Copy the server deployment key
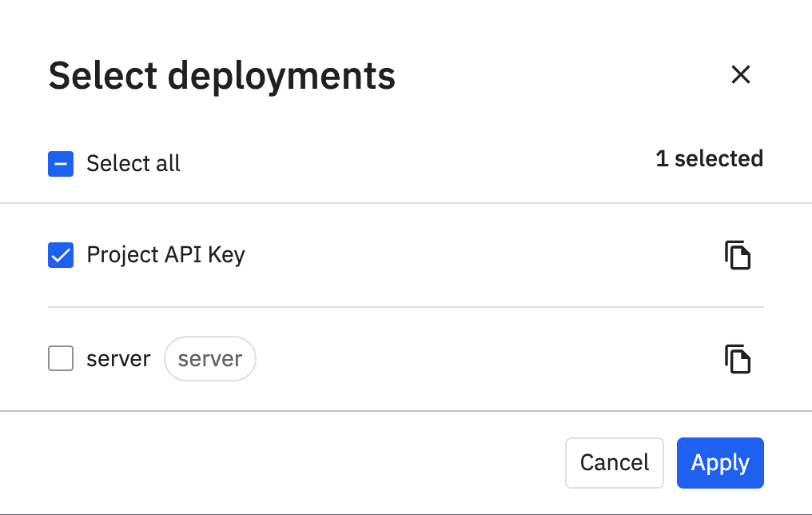 tap(738, 359)
